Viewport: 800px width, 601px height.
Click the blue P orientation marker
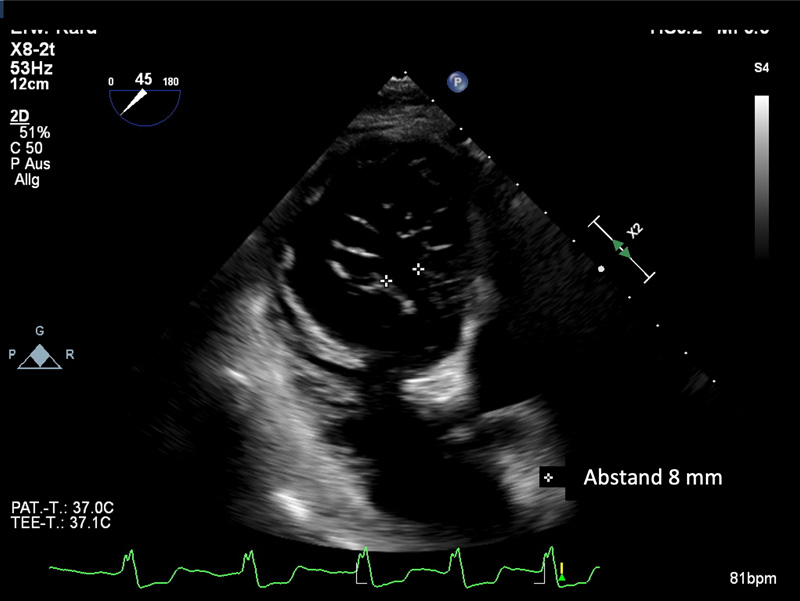458,83
